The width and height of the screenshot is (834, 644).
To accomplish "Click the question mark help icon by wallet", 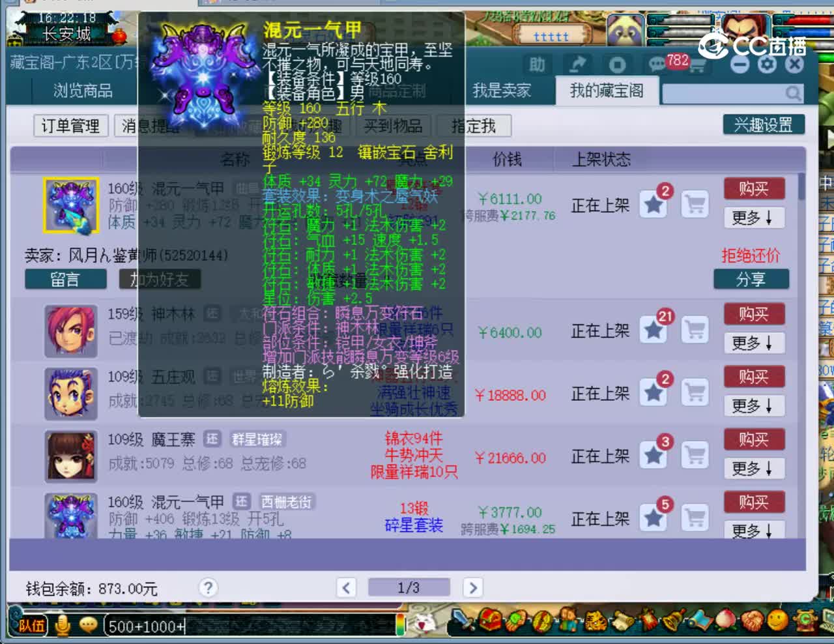I will click(208, 587).
